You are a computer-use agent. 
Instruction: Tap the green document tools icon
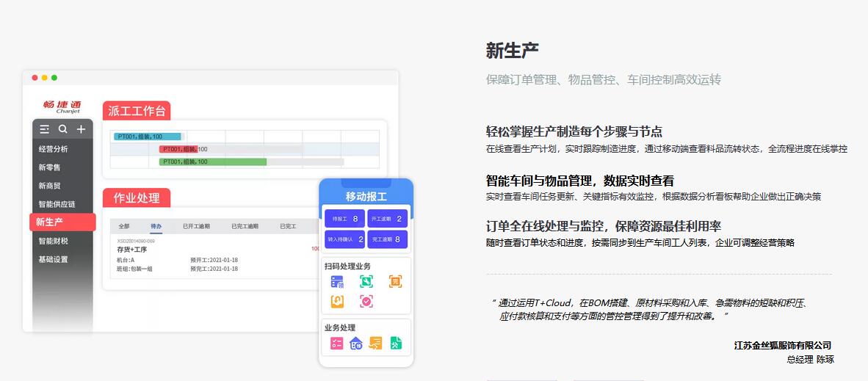tap(395, 344)
